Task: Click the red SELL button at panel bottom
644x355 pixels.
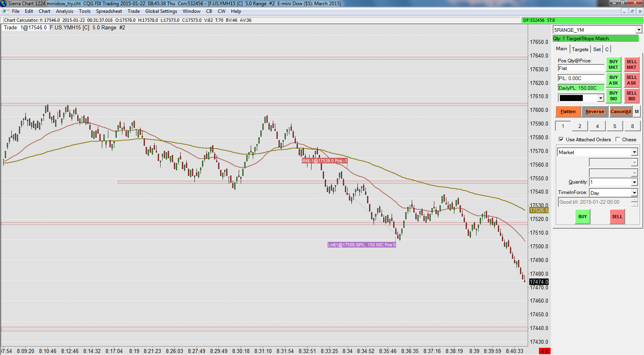Action: (x=617, y=217)
